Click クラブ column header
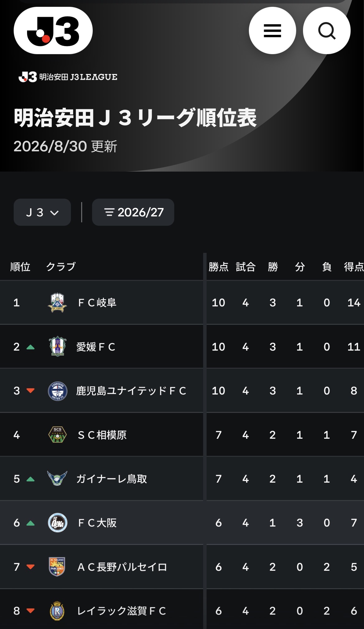Image resolution: width=364 pixels, height=629 pixels. pos(61,267)
